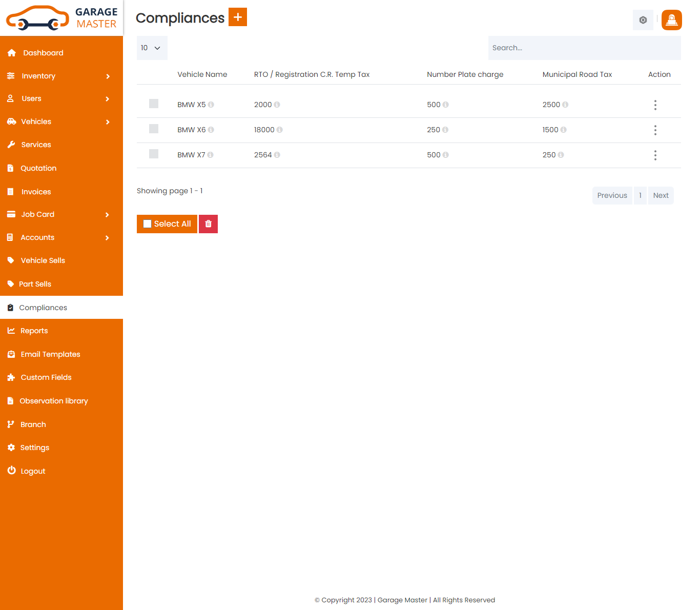Click the Search input field
This screenshot has height=610, width=700.
(584, 48)
